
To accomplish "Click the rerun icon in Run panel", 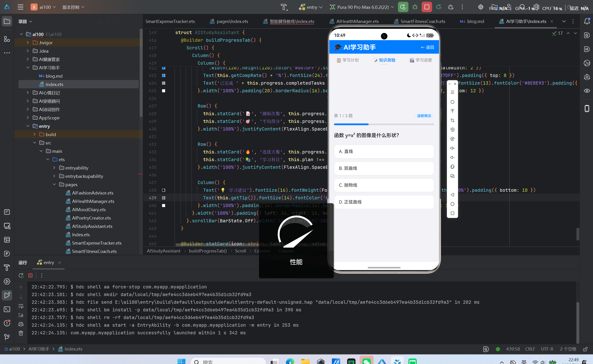I will coord(21,275).
